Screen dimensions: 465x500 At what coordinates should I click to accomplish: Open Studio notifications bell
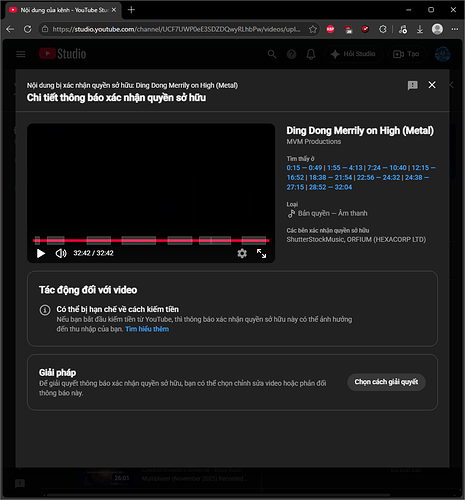(311, 54)
